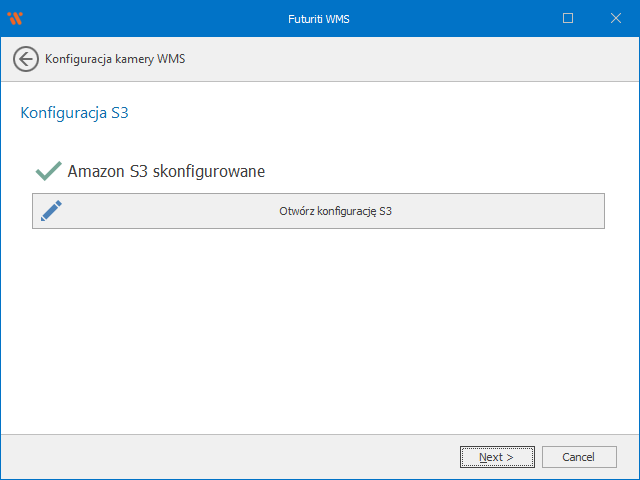Click blank title bar area beside the logo
The height and width of the screenshot is (480, 640).
point(150,18)
